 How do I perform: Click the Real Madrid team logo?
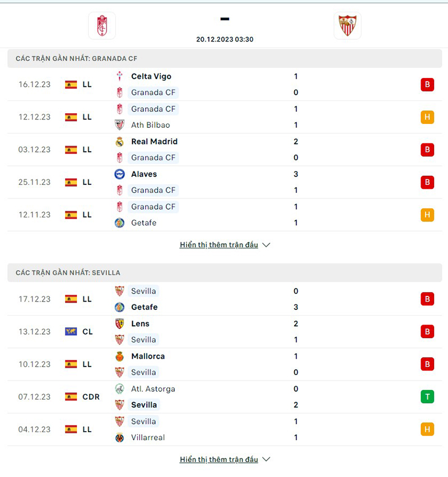[x=119, y=142]
